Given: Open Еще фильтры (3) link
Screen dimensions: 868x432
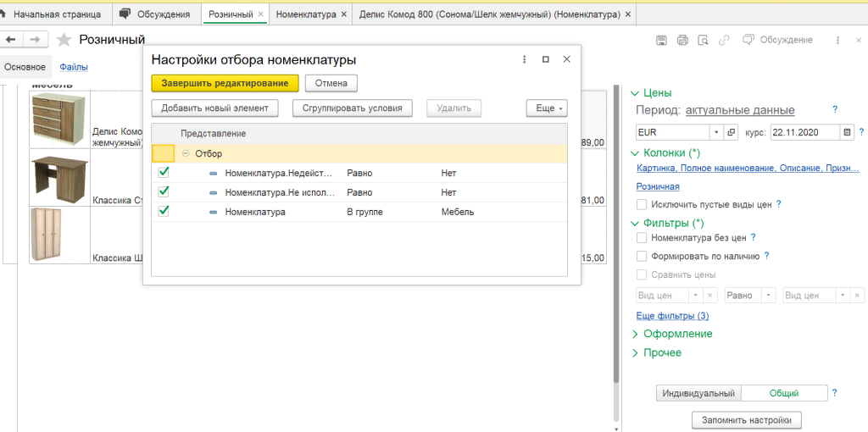Looking at the screenshot, I should 672,316.
